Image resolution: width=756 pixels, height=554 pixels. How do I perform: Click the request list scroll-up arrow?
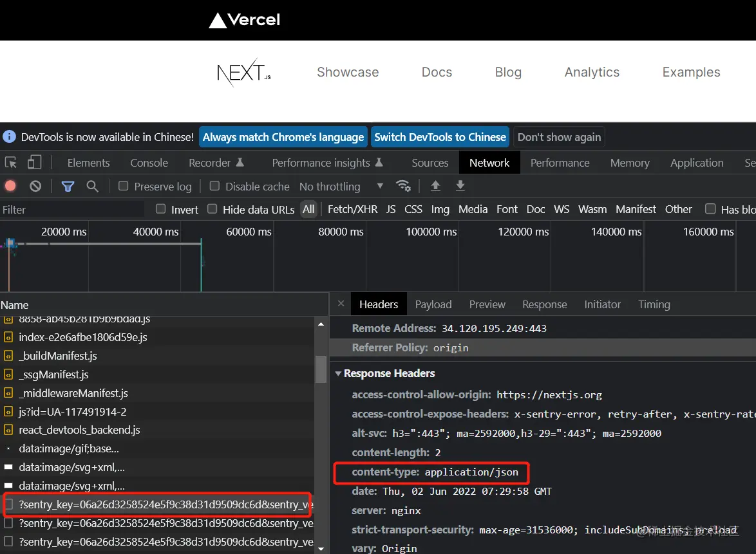tap(321, 324)
